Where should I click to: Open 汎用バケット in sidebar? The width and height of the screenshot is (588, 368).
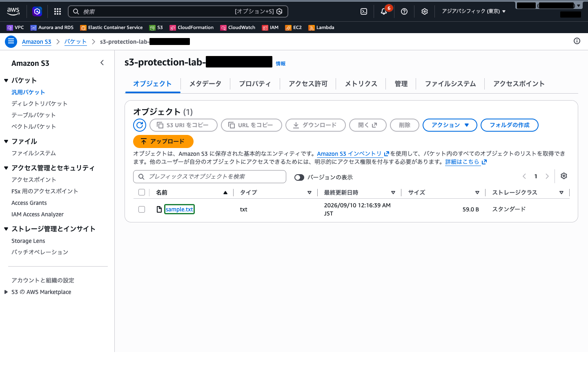click(x=28, y=92)
